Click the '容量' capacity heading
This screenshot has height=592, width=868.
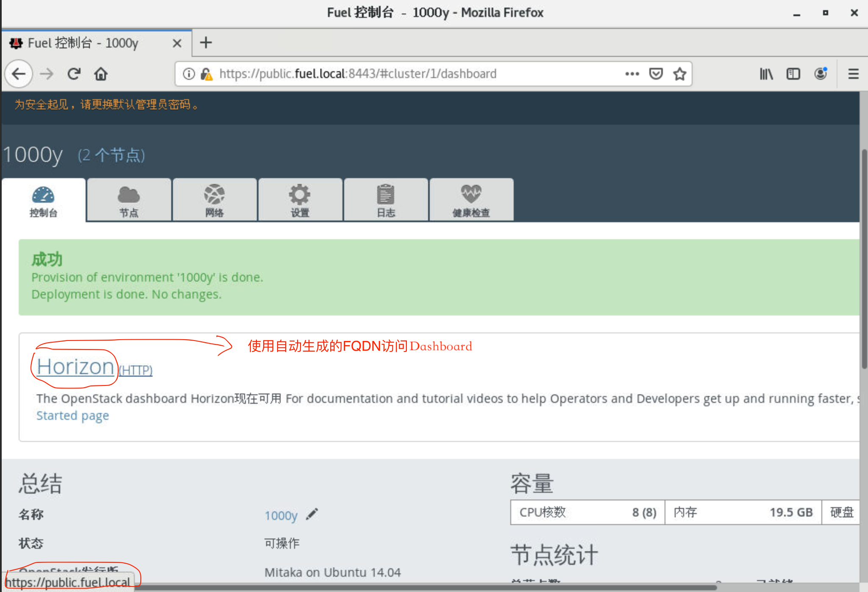tap(531, 483)
